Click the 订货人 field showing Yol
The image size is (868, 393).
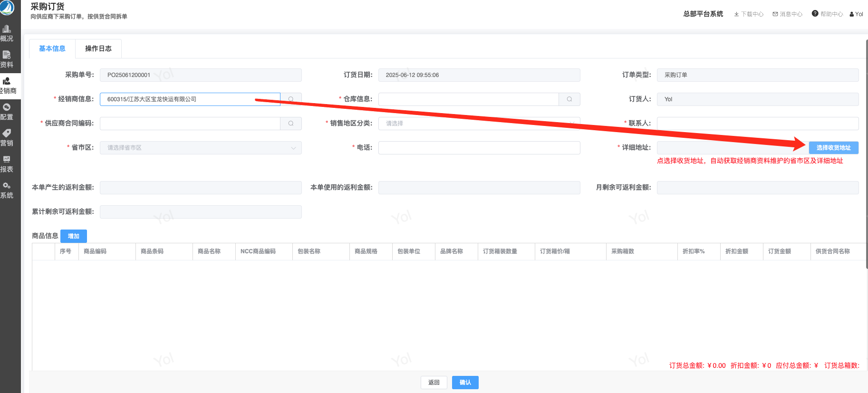pos(758,99)
